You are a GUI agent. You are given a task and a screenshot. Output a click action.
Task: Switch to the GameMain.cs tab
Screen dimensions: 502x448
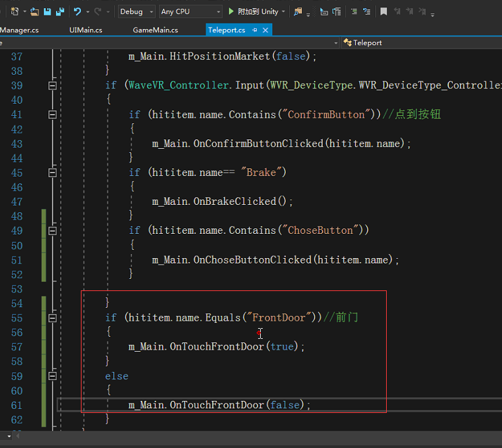coord(155,30)
